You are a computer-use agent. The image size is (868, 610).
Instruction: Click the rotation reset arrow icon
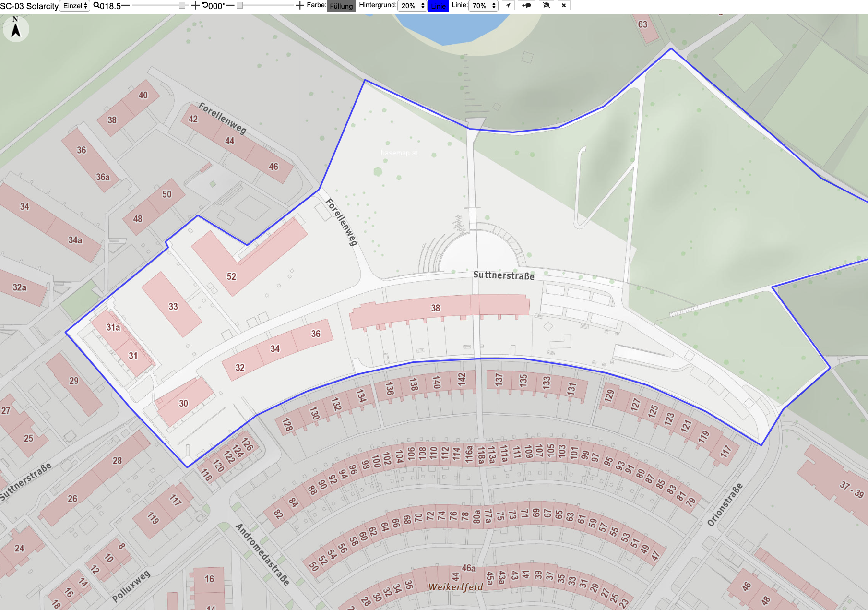(205, 6)
